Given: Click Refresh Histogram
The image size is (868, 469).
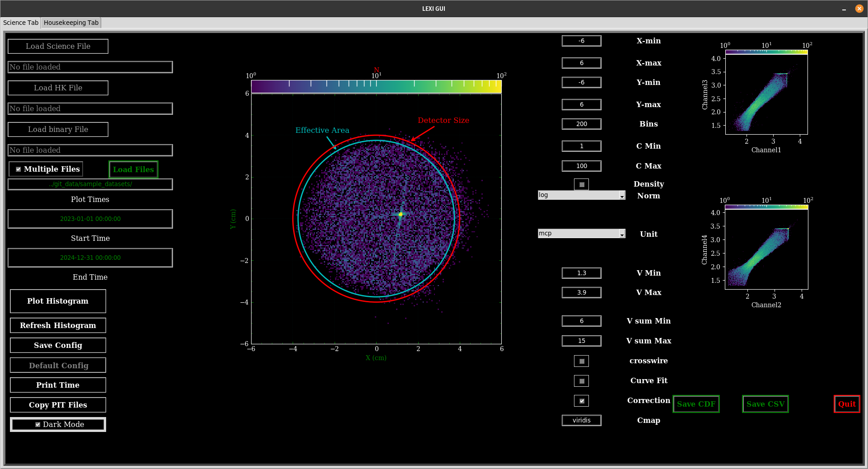Looking at the screenshot, I should pyautogui.click(x=58, y=325).
